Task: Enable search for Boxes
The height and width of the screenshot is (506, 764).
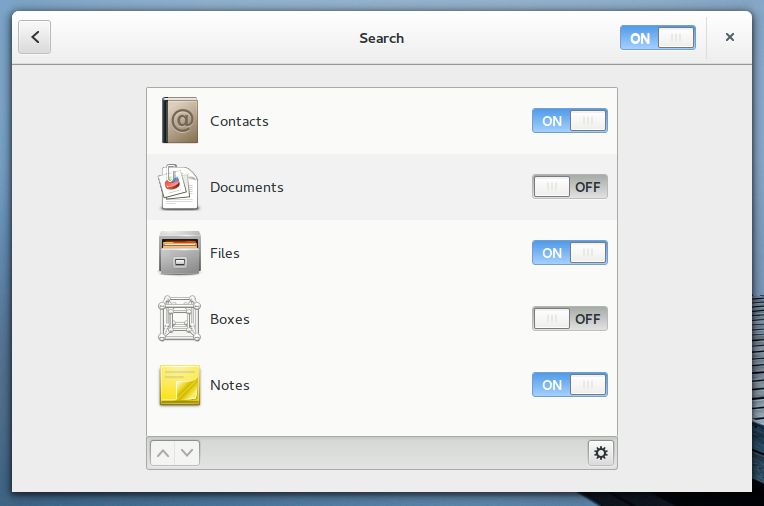Action: pyautogui.click(x=569, y=319)
